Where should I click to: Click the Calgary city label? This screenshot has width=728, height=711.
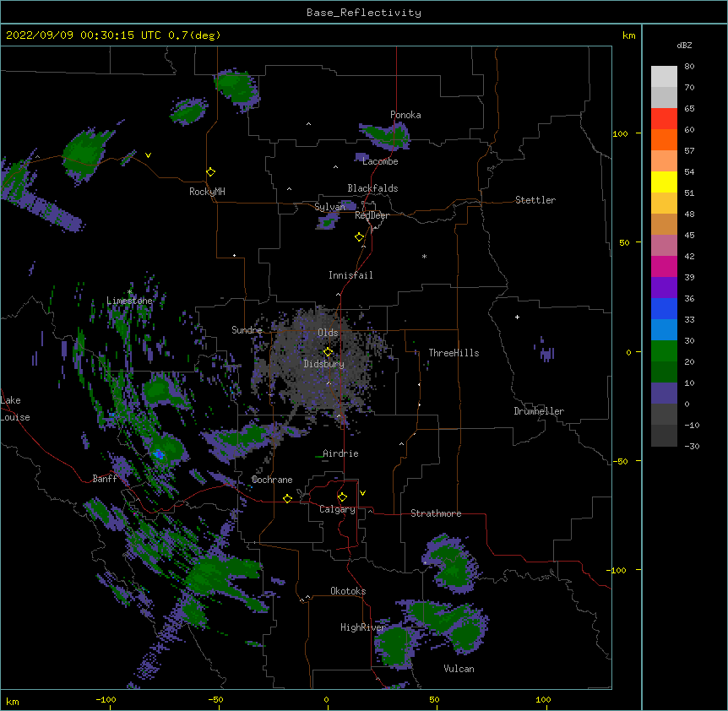click(x=337, y=509)
